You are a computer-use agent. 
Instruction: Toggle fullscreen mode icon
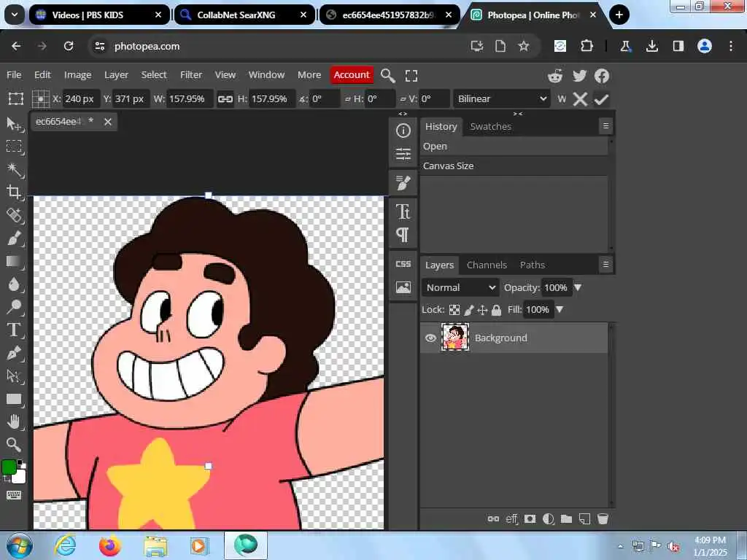411,75
